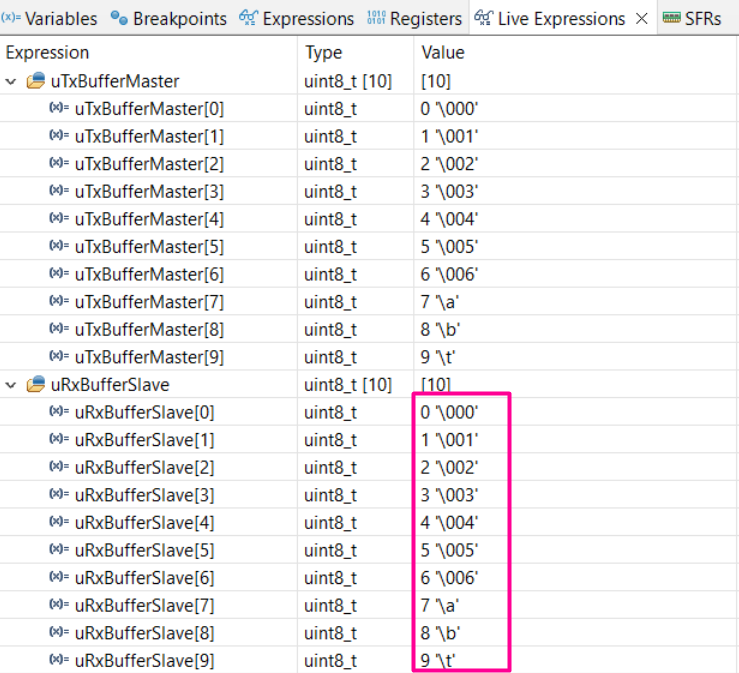
Task: Select uTxBufferMaster[8] expression
Action: pos(149,329)
